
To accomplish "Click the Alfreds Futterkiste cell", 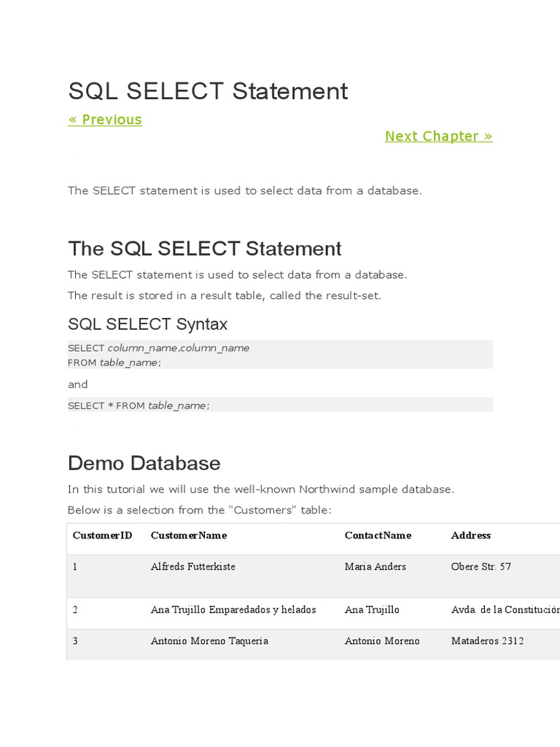I will [x=192, y=567].
